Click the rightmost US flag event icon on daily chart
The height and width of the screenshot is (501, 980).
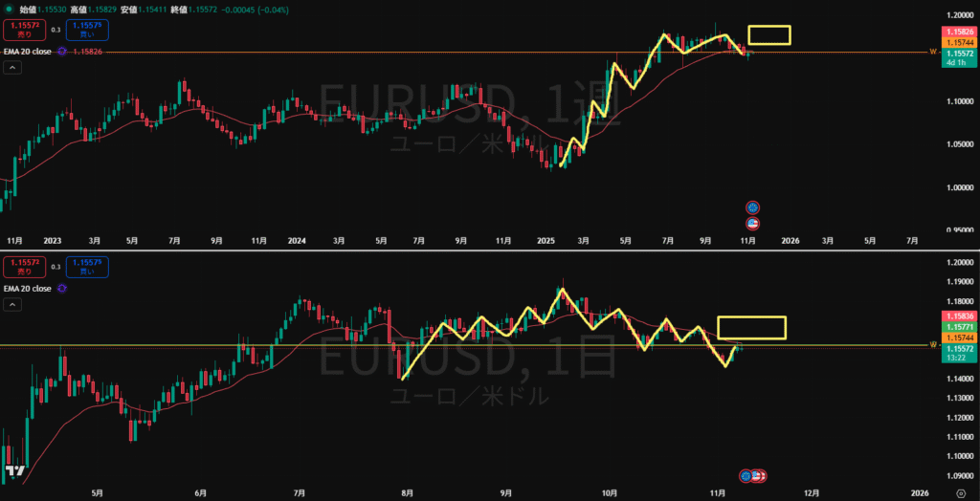click(x=762, y=475)
